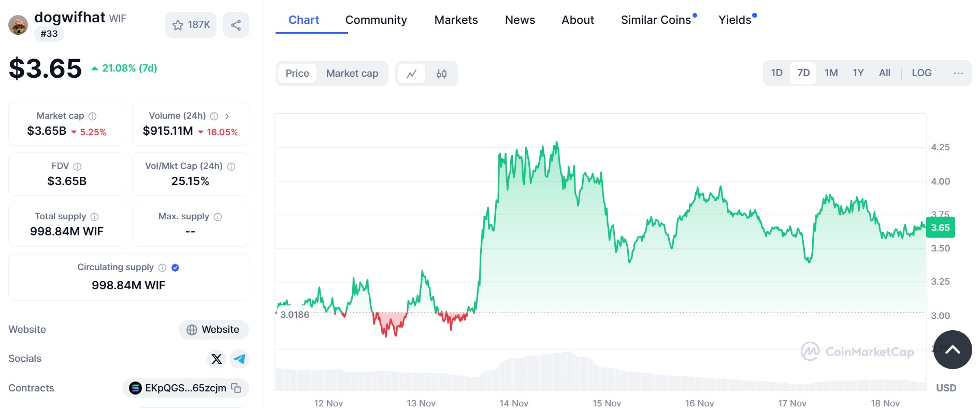Show Total supply info icon
The image size is (980, 408).
click(94, 217)
